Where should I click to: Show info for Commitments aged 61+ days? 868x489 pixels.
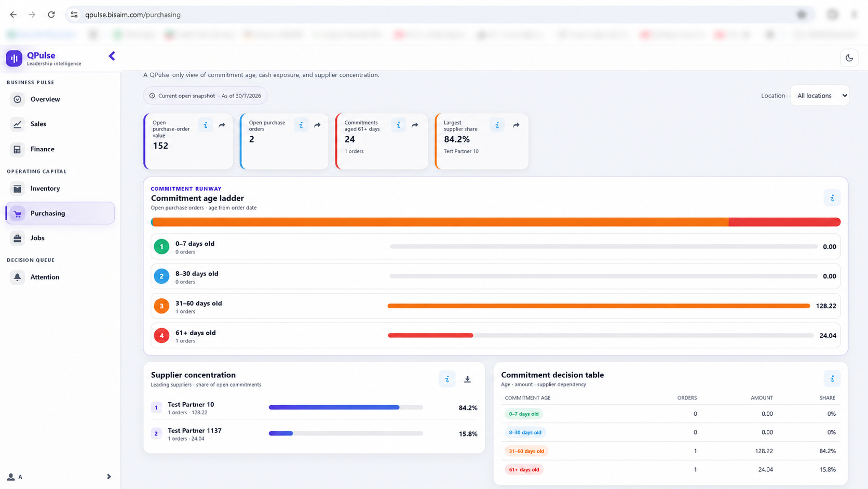(x=398, y=125)
